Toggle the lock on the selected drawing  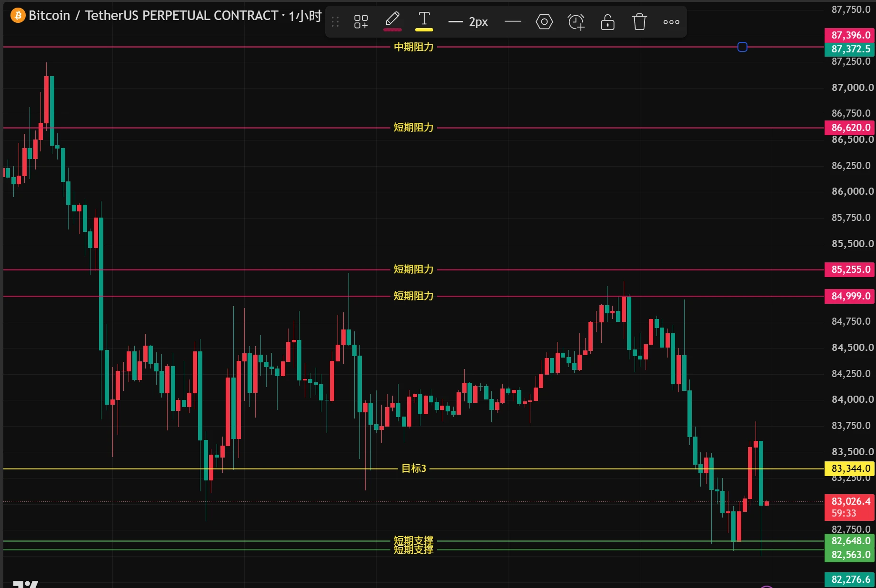click(607, 22)
